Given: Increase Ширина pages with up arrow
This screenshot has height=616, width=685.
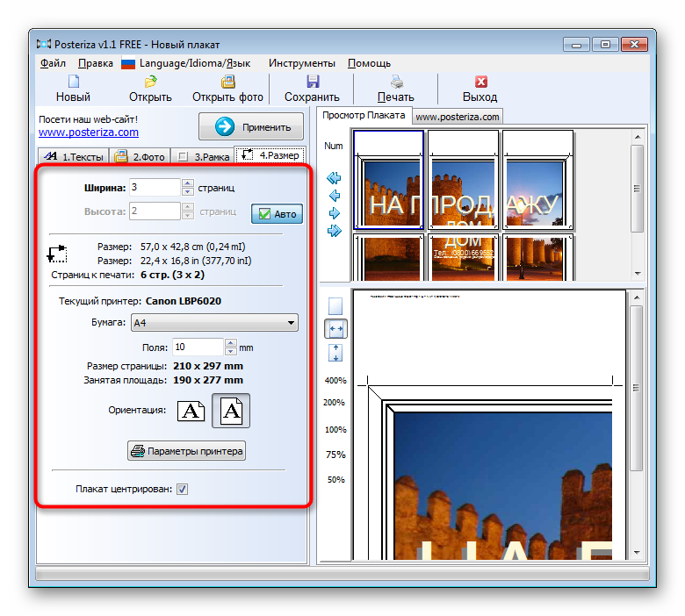Looking at the screenshot, I should tap(188, 183).
